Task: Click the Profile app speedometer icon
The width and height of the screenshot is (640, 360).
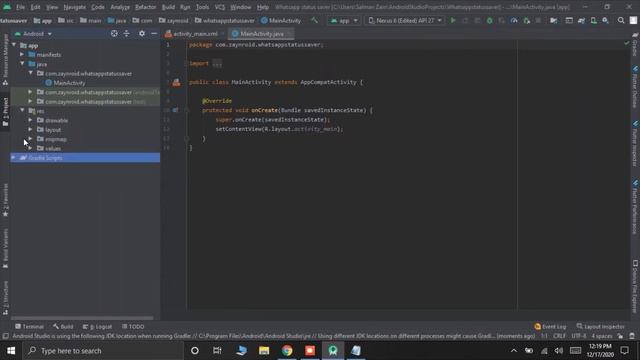Action: [514, 20]
